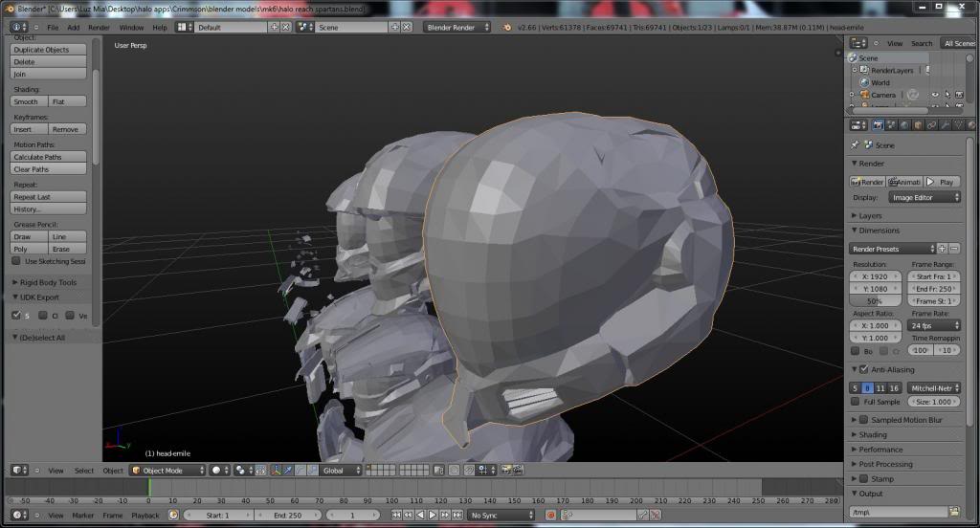The image size is (980, 528).
Task: Open the Render properties tab icon
Action: (x=878, y=125)
